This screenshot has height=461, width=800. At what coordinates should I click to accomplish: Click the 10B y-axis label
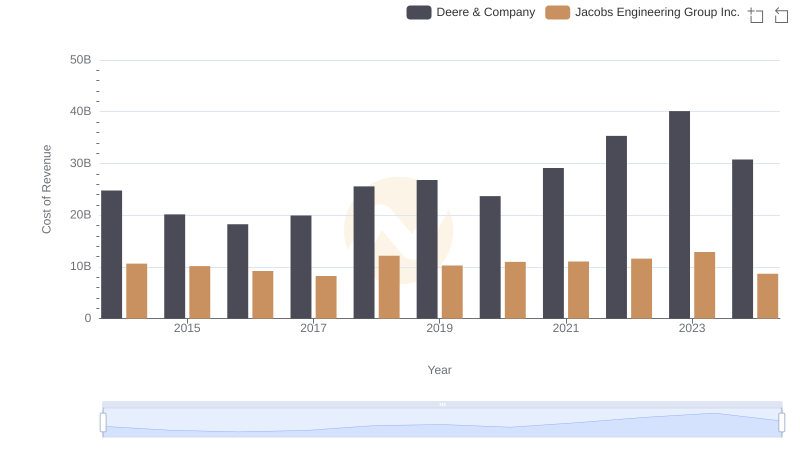pyautogui.click(x=81, y=266)
